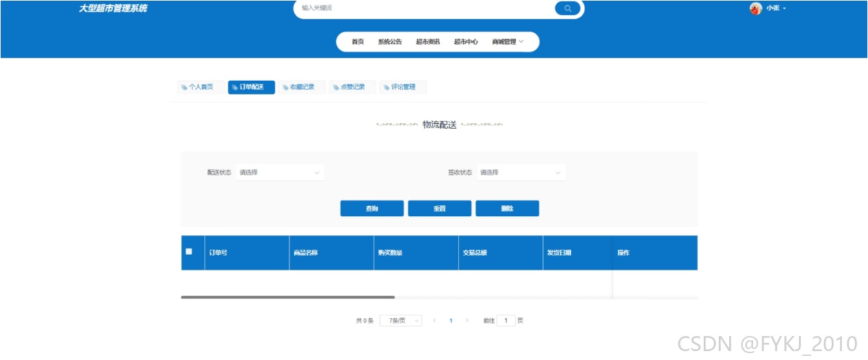Viewport: 868px width, 360px height.
Task: Click the 订单号 column header
Action: 247,253
